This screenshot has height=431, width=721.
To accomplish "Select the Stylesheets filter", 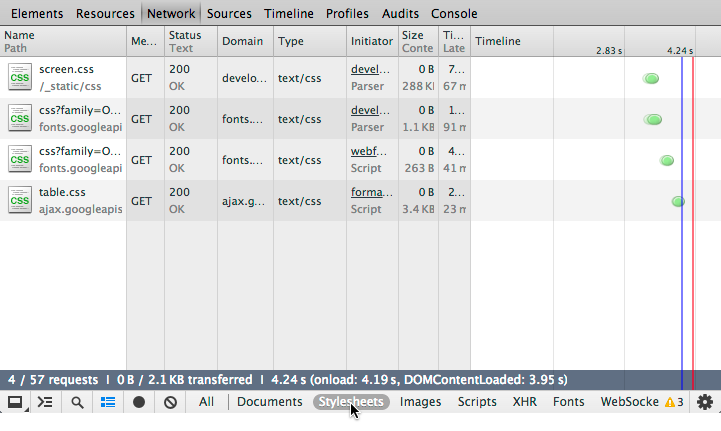I will (351, 402).
